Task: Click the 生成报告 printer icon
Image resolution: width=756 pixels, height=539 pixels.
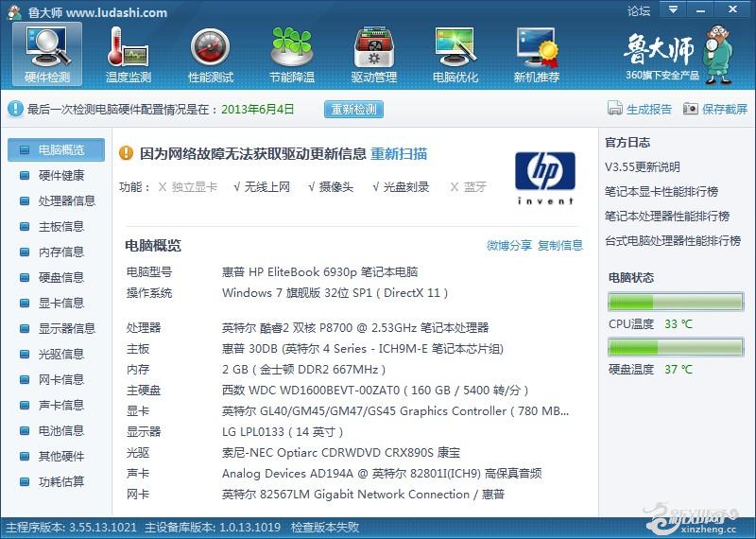Action: 615,109
